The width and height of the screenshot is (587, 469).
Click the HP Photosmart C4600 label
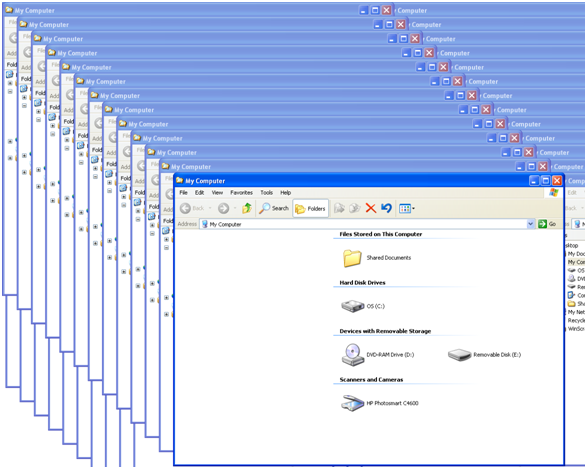click(392, 403)
